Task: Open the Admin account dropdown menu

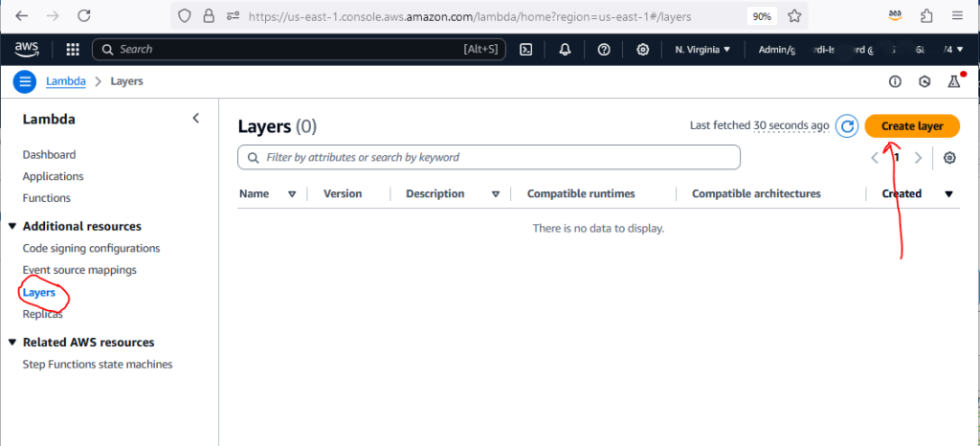Action: pos(860,50)
